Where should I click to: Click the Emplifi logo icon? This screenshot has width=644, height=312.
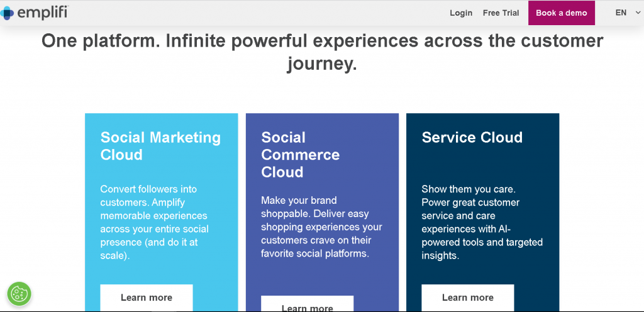pos(6,13)
